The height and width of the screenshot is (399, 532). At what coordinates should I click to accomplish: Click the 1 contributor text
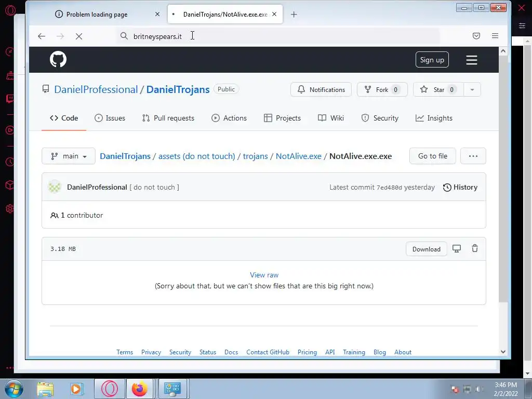pos(82,215)
